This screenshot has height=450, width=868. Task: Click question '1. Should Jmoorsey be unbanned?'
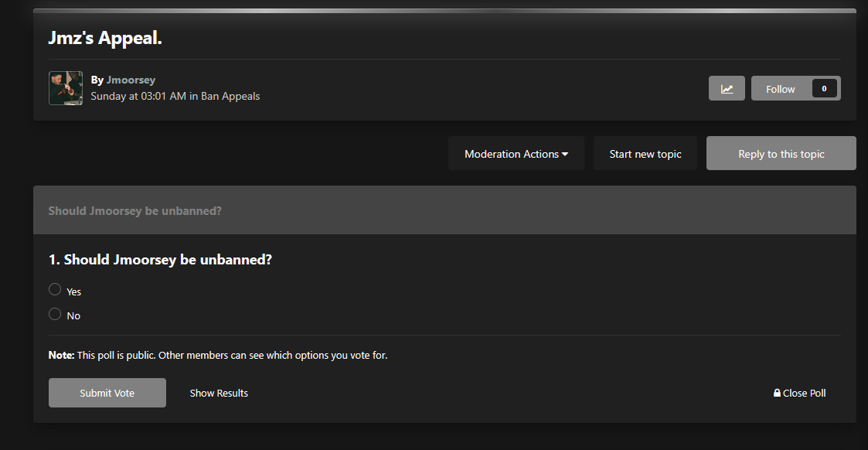coord(160,260)
